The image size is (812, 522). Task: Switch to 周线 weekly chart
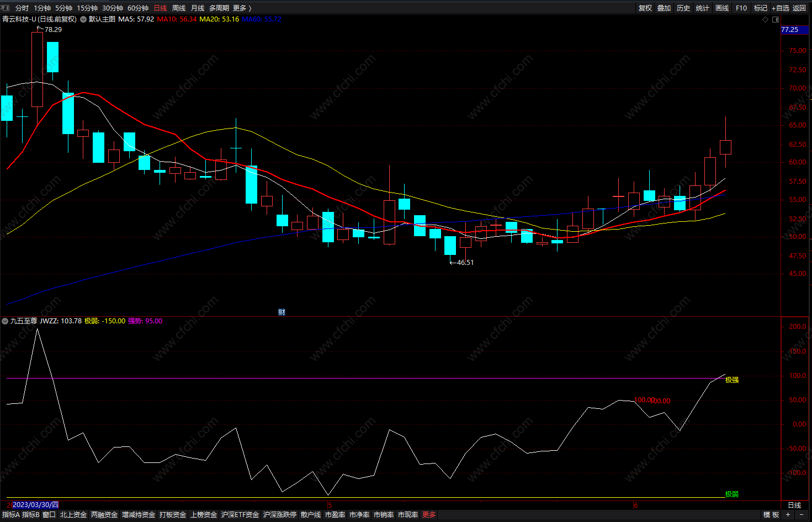pos(179,8)
